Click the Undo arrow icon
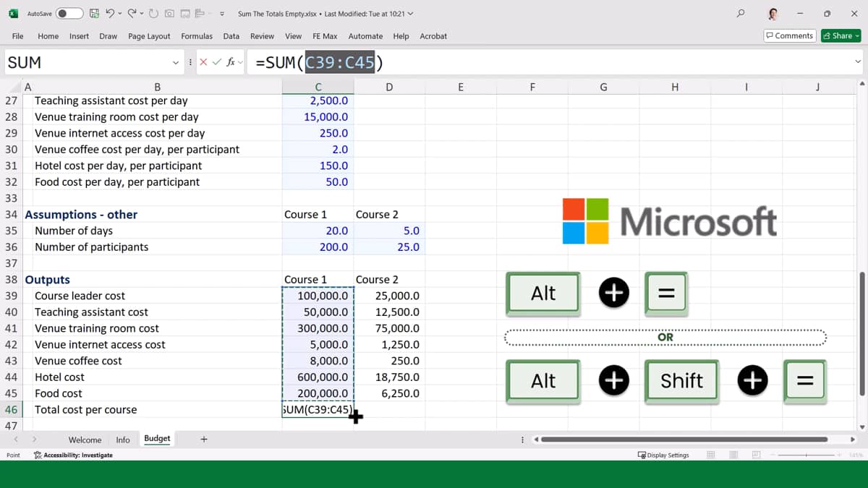This screenshot has height=488, width=868. click(110, 14)
